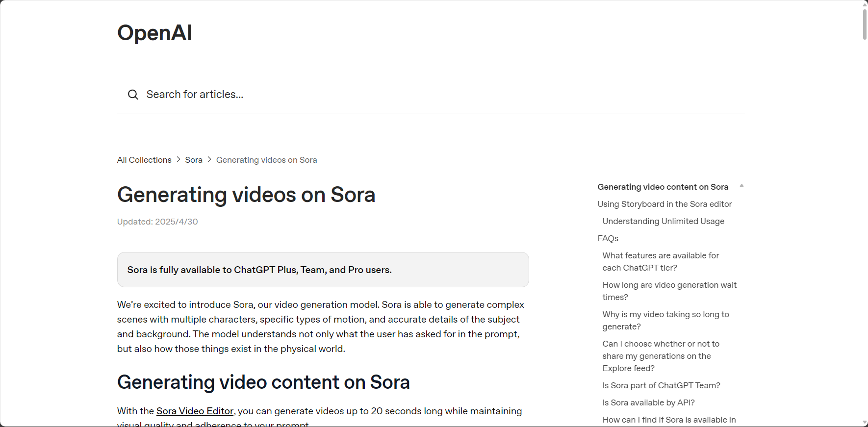The width and height of the screenshot is (868, 427).
Task: Open How long are video generation wait times
Action: pyautogui.click(x=669, y=291)
